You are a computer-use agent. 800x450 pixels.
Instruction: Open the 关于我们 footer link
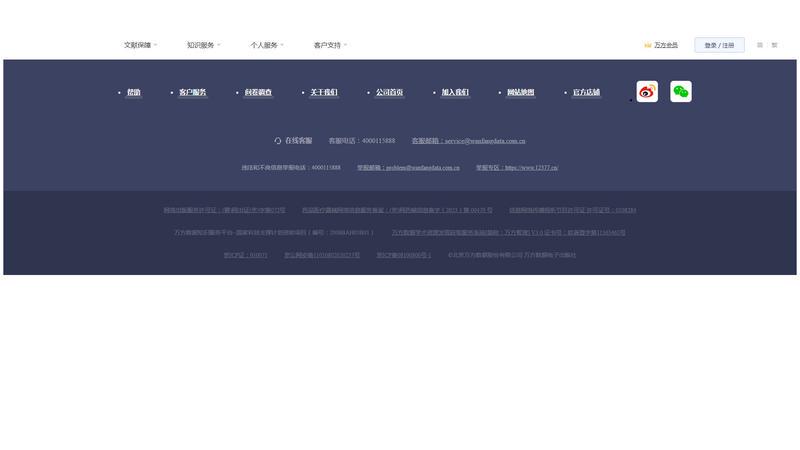pyautogui.click(x=324, y=92)
